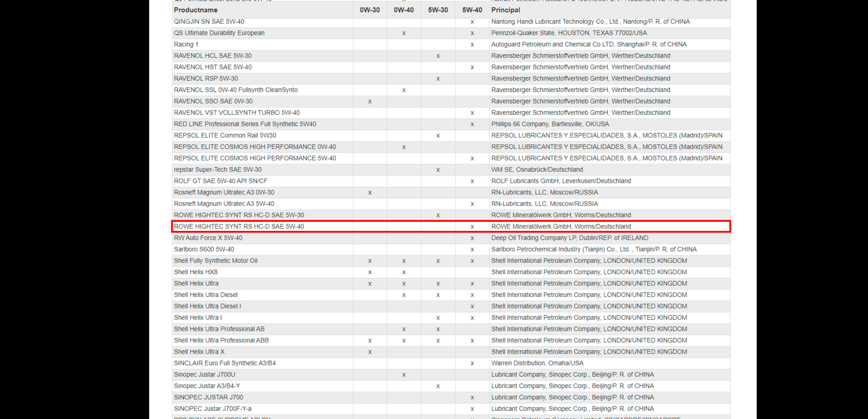Click Sinopec Justar A3/B4-Y product name
Screen dimensions: 868x419
tap(207, 386)
